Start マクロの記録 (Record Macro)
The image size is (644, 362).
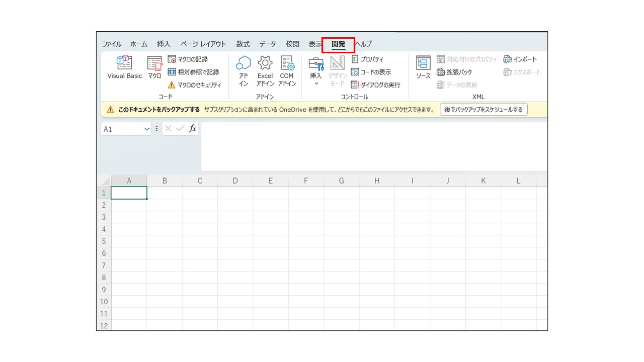[188, 59]
